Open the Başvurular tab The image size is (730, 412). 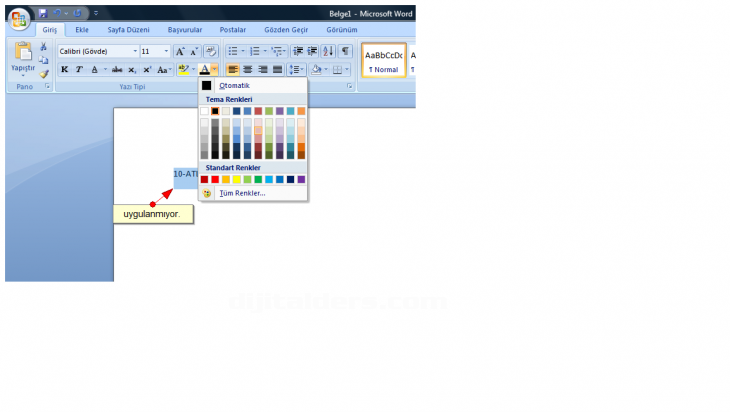(x=185, y=30)
